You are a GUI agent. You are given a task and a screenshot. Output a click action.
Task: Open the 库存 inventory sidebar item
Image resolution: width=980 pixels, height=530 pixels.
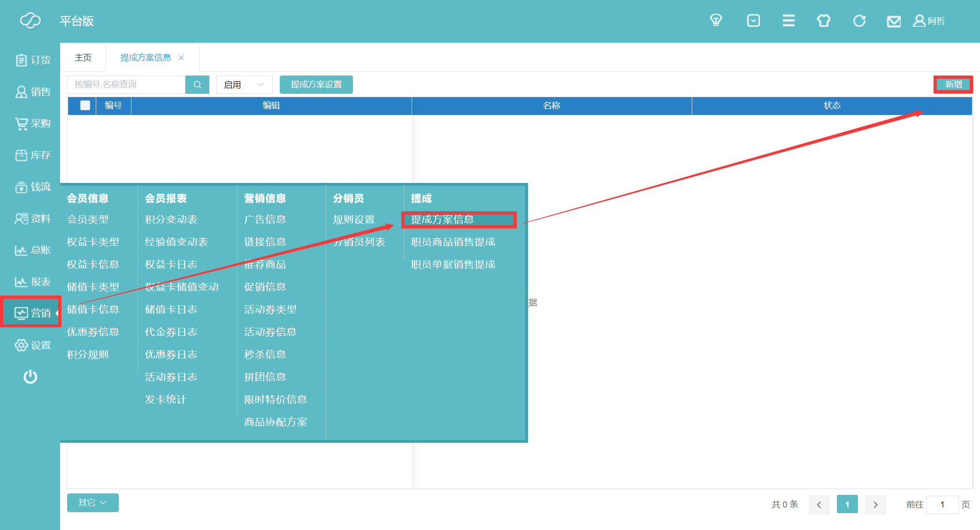tap(33, 155)
